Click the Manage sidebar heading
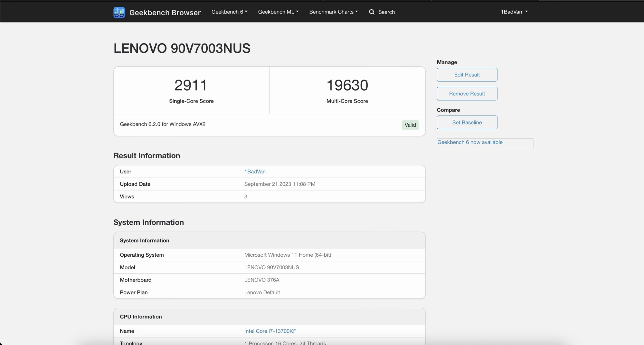 [447, 62]
